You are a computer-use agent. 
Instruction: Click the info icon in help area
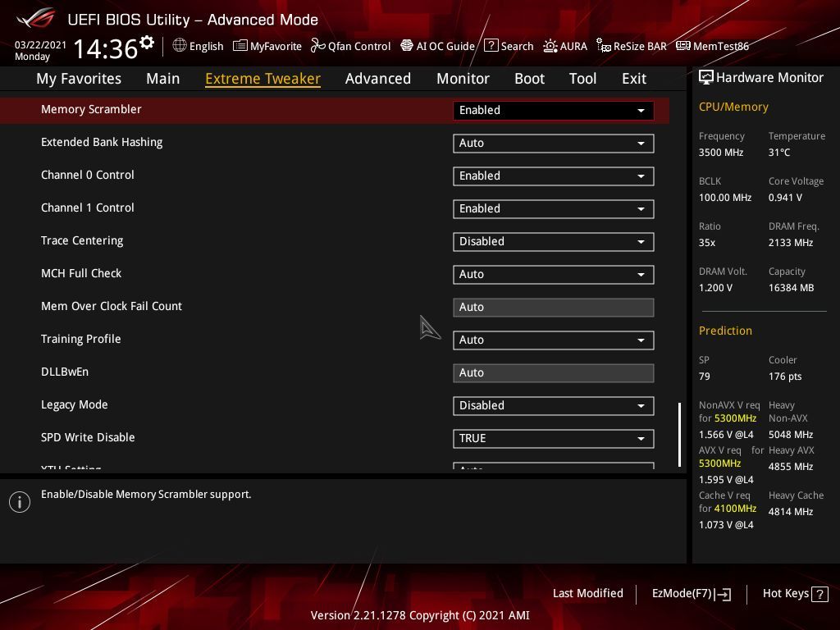20,502
